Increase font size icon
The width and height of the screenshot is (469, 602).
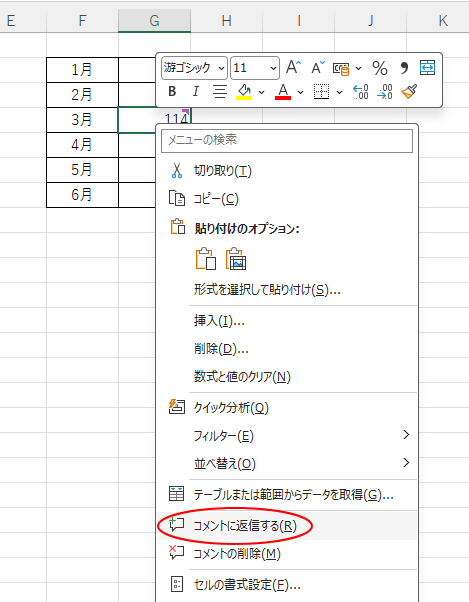point(294,68)
